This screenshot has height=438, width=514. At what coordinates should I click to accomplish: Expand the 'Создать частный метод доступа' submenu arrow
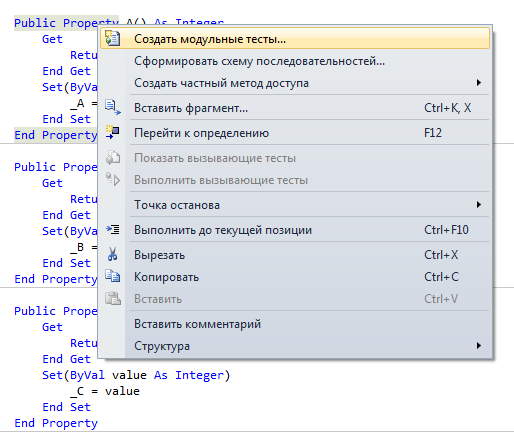479,82
